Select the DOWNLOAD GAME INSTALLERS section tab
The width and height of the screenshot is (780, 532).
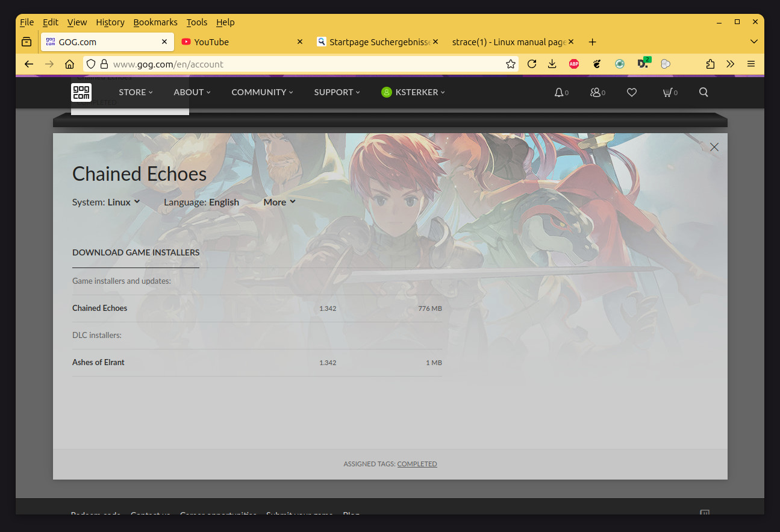[x=136, y=252]
